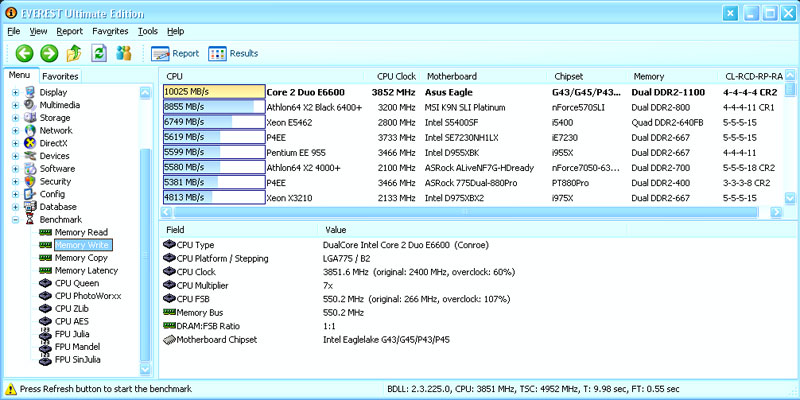Screen dimensions: 800x400
Task: Open the Results toolbar button
Action: (x=233, y=54)
